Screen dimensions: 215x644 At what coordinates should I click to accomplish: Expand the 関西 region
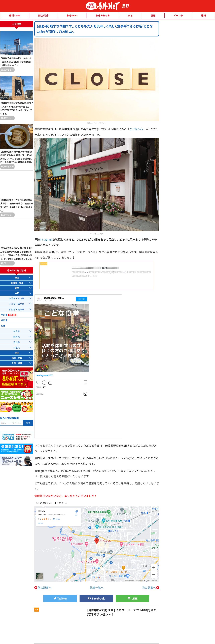click(17, 353)
